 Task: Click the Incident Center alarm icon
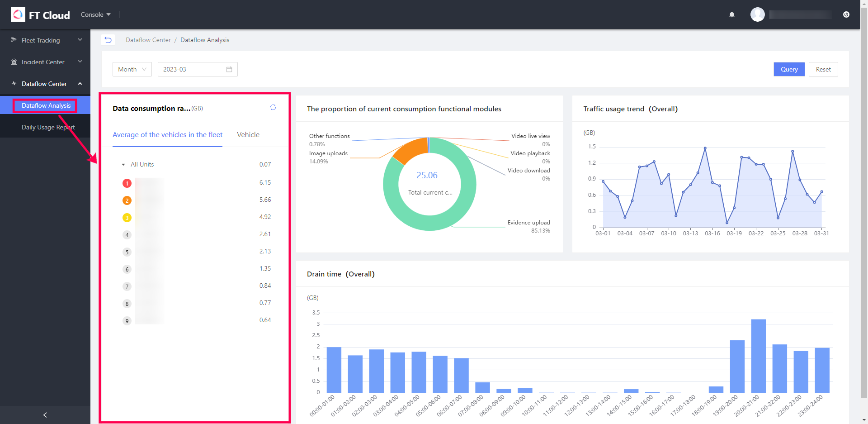click(x=14, y=62)
